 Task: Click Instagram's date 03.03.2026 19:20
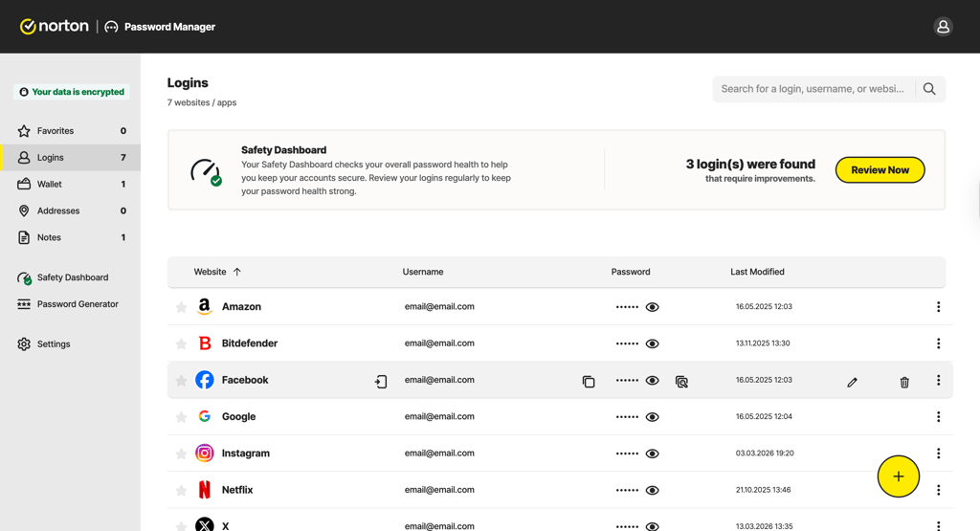click(x=765, y=454)
